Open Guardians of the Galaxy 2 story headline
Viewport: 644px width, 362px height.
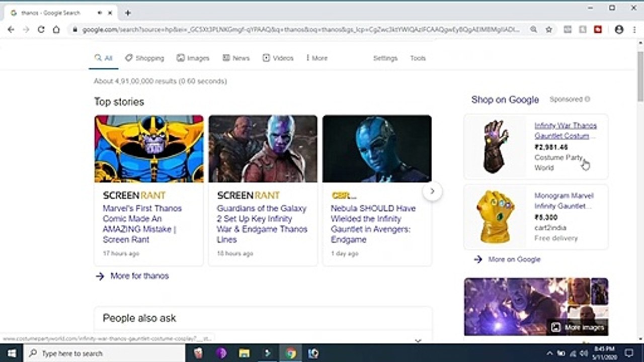[x=262, y=224]
